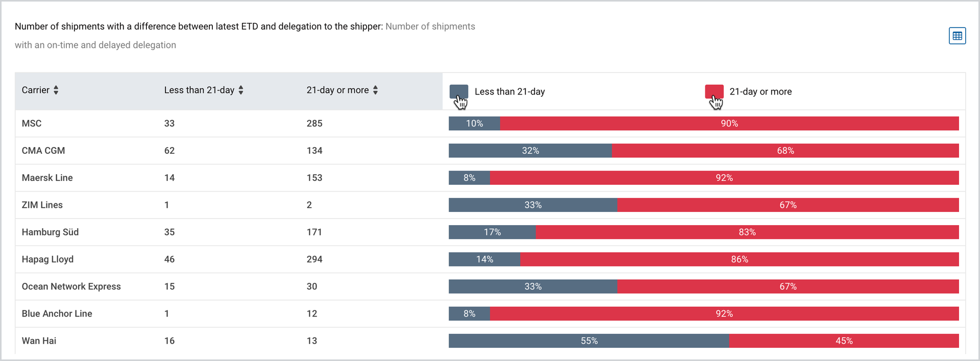Select the CMA CGM row
The height and width of the screenshot is (361, 980).
[490, 151]
